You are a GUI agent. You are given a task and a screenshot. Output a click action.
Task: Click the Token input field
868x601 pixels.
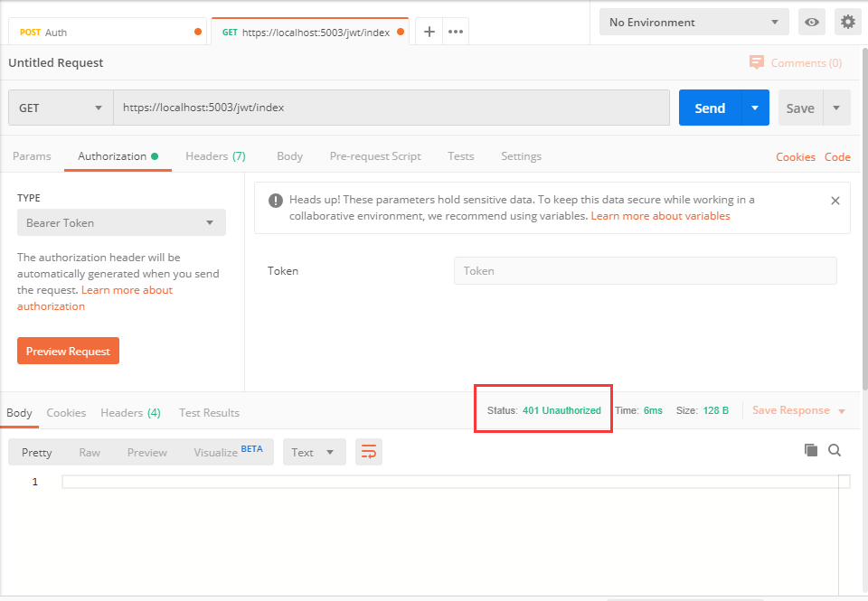coord(645,271)
